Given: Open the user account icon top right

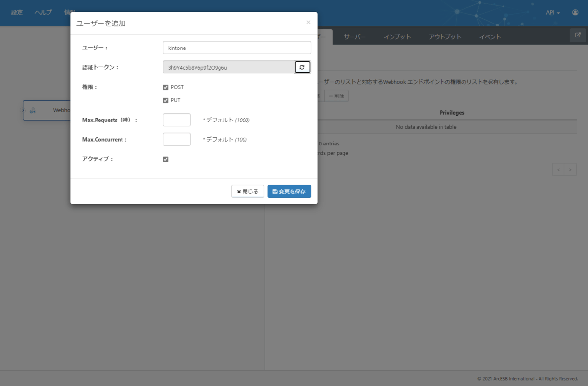Looking at the screenshot, I should click(x=575, y=13).
